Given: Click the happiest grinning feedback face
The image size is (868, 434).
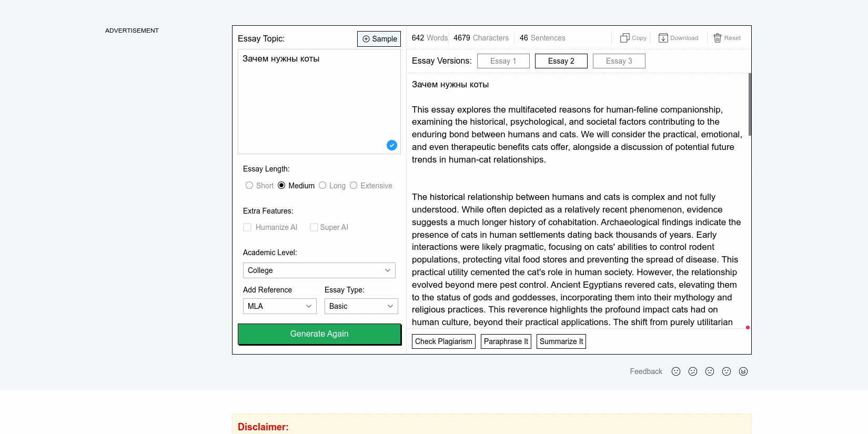Looking at the screenshot, I should (x=743, y=371).
